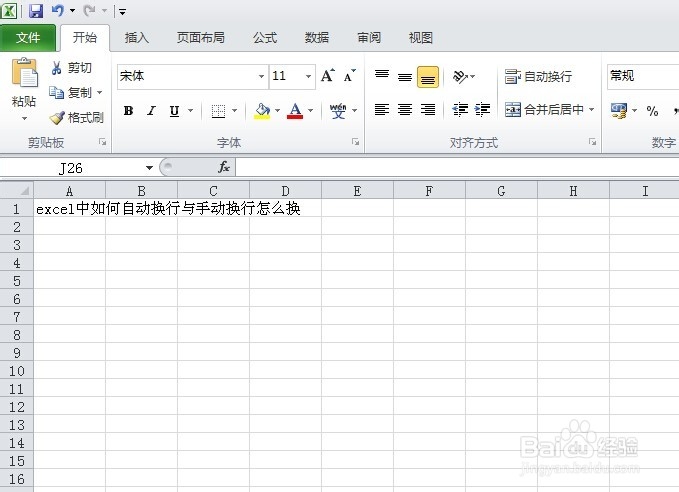Screen dimensions: 679x492
Task: Open 对齐方式 group dialog launcher
Action: pos(592,142)
